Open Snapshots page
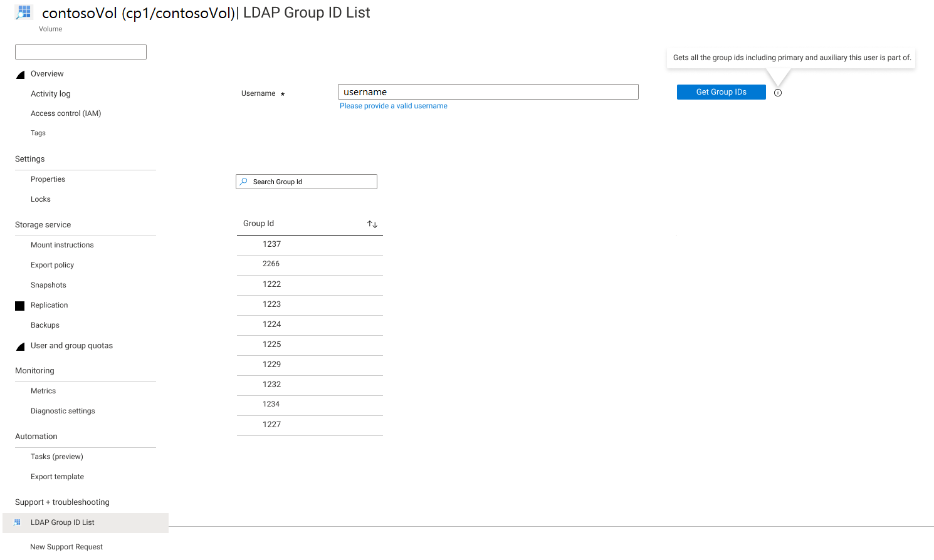The height and width of the screenshot is (560, 934). tap(48, 285)
